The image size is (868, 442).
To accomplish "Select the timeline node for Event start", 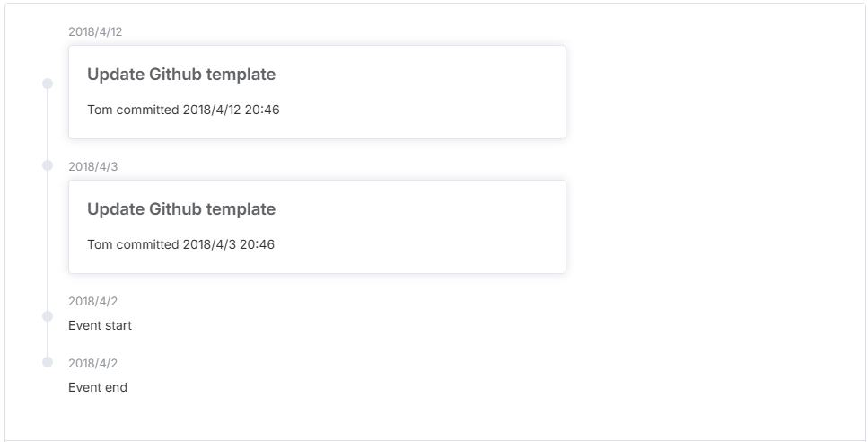I will click(x=48, y=315).
